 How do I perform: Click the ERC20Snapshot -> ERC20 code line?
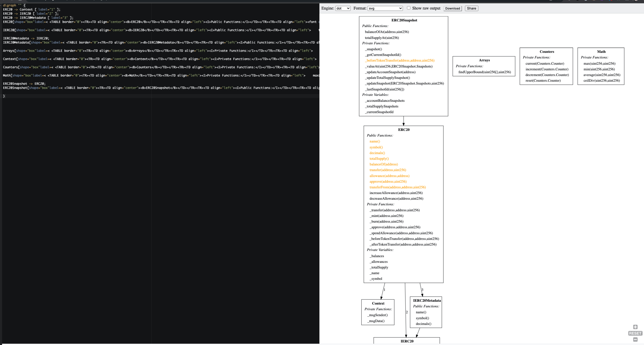(24, 84)
